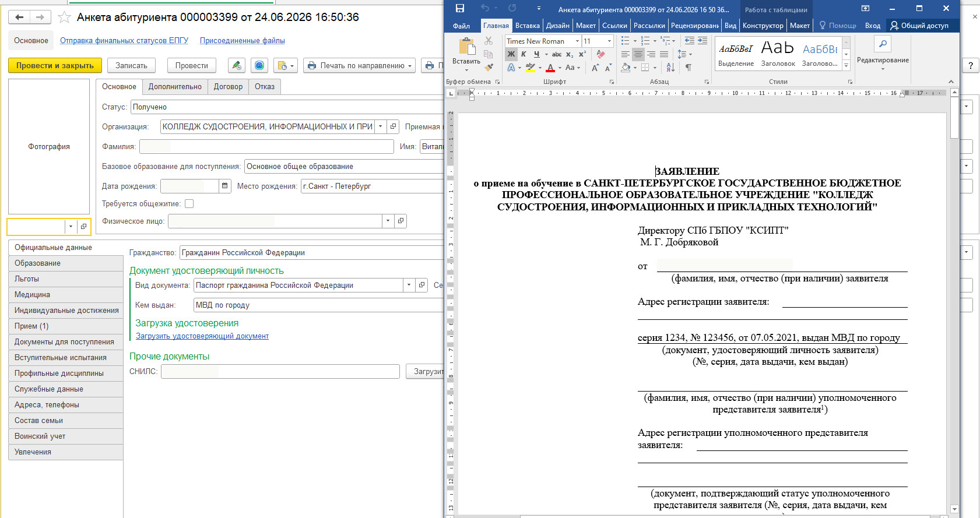Switch to the 'Дополнительно' tab in 1C
This screenshot has width=980, height=518.
[175, 87]
